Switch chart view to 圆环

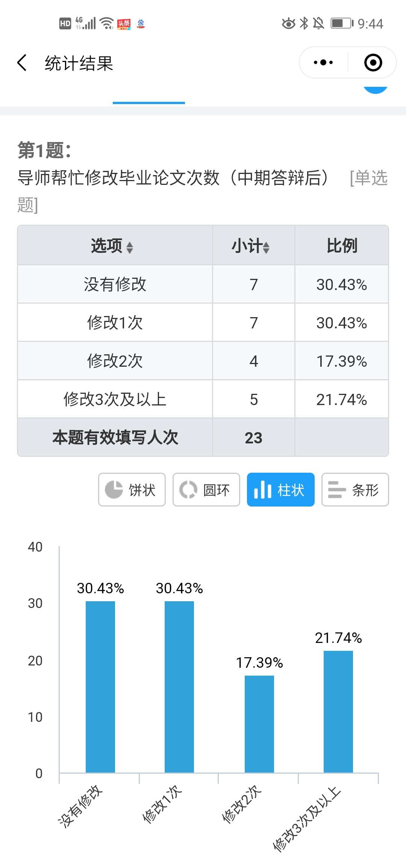[206, 490]
